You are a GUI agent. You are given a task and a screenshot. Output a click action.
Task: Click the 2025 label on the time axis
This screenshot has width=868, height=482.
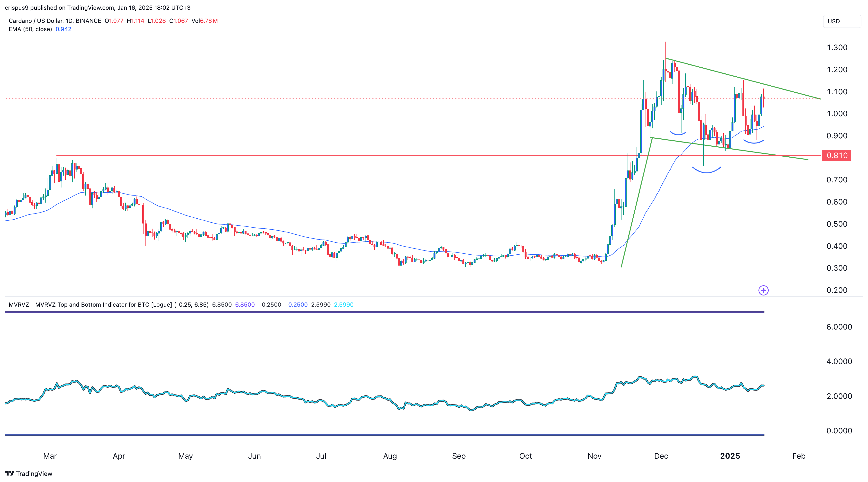[x=730, y=456]
